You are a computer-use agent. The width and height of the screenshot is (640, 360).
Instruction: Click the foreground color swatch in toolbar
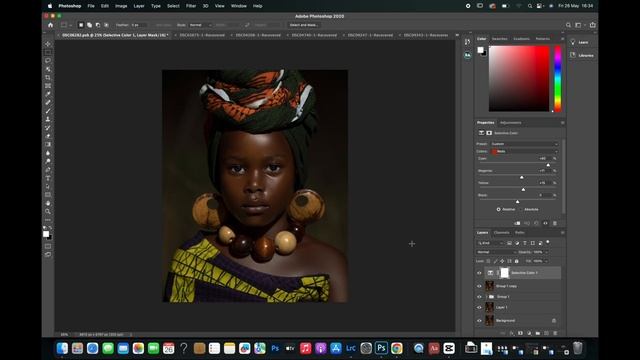(x=46, y=234)
